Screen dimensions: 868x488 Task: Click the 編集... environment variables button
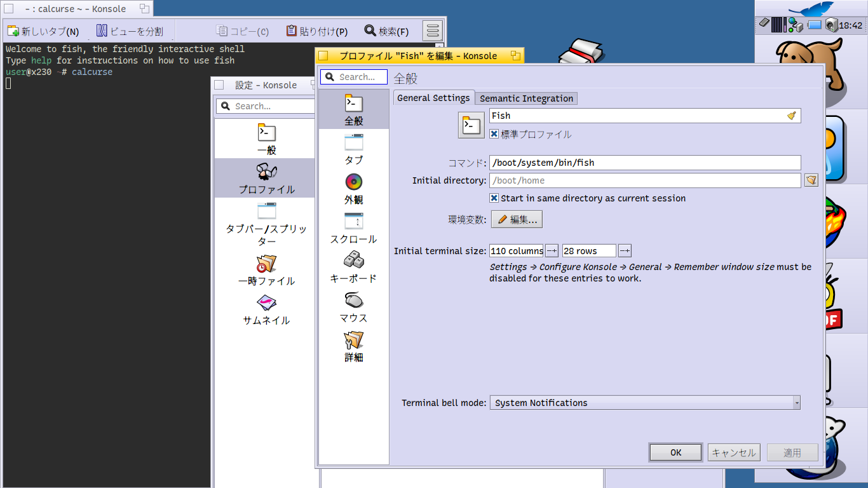(517, 219)
